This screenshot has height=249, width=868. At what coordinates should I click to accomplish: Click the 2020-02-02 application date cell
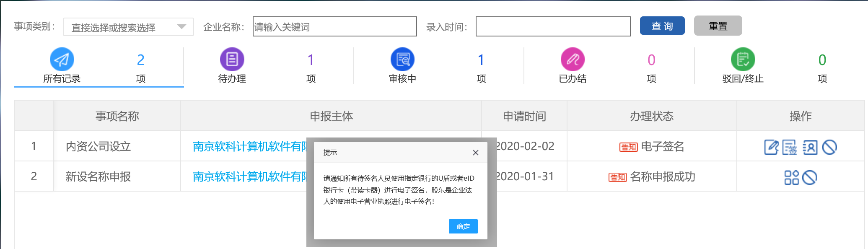click(x=526, y=146)
